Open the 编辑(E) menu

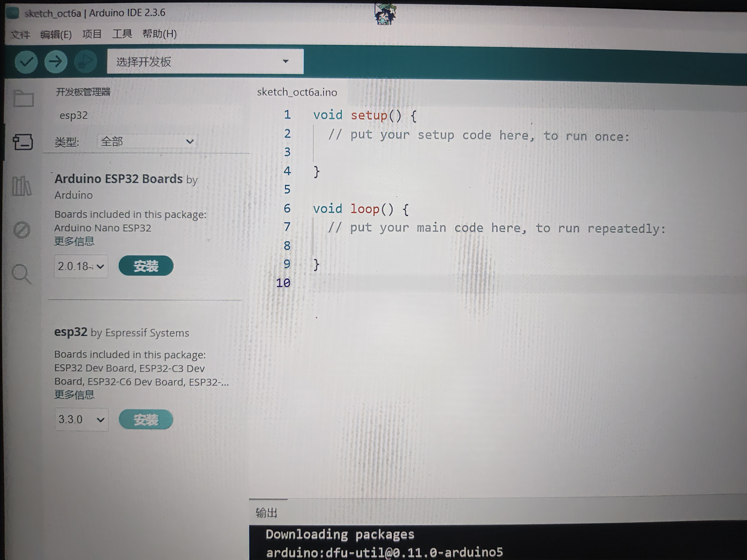[56, 34]
